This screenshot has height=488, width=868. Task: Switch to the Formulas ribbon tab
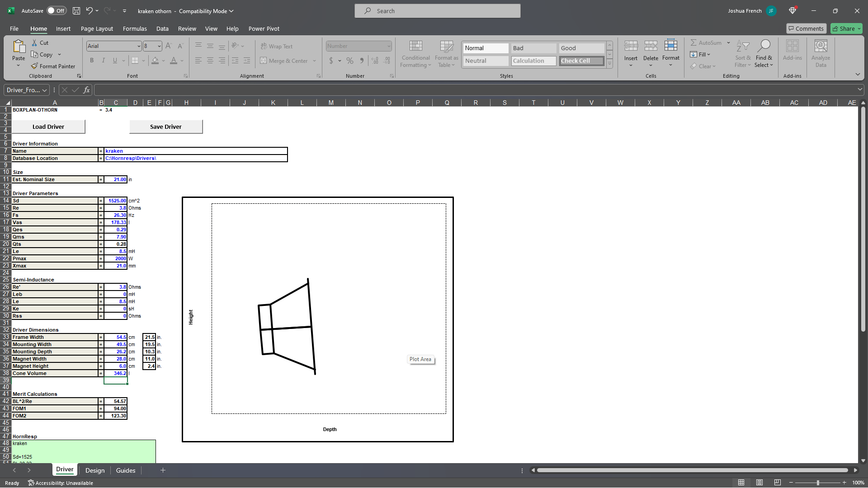click(135, 28)
